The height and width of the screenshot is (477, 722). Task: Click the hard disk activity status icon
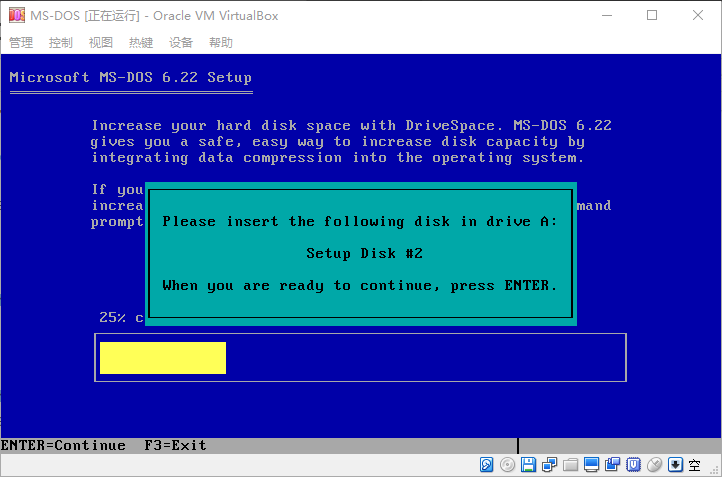486,465
